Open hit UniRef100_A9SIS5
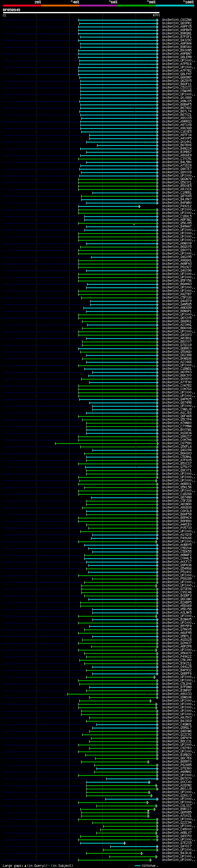 point(177,118)
